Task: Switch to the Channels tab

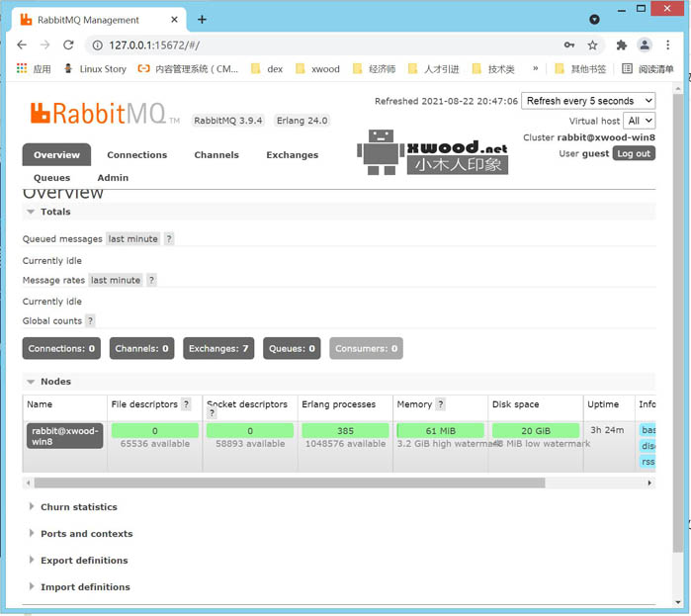Action: click(x=216, y=154)
